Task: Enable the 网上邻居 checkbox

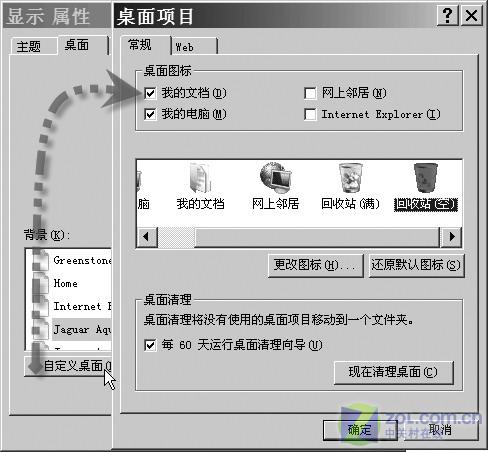Action: (x=310, y=93)
